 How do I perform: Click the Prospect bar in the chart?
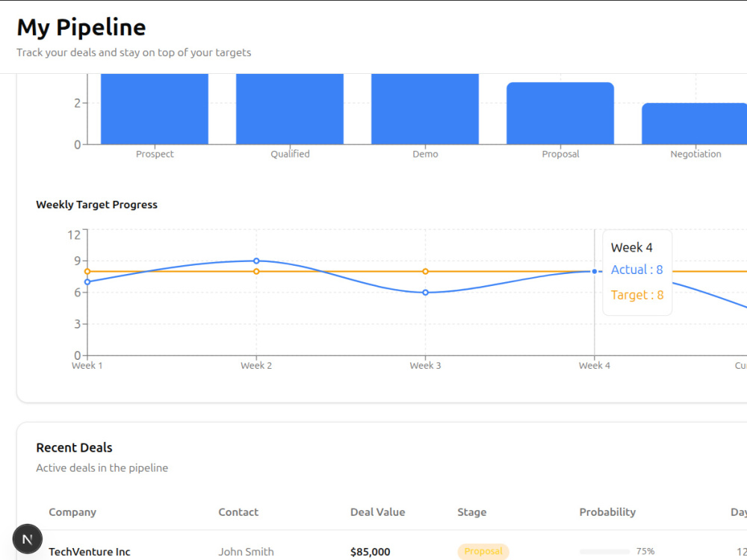[155, 109]
